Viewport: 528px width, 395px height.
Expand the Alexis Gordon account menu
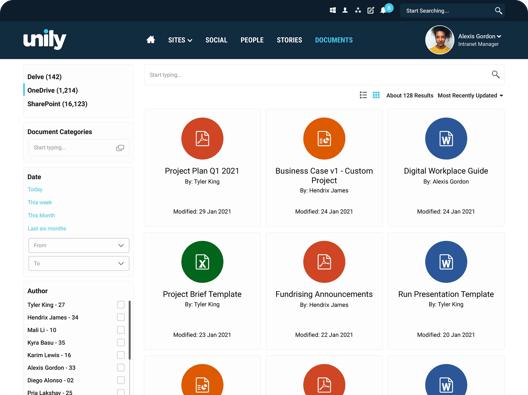pos(480,36)
